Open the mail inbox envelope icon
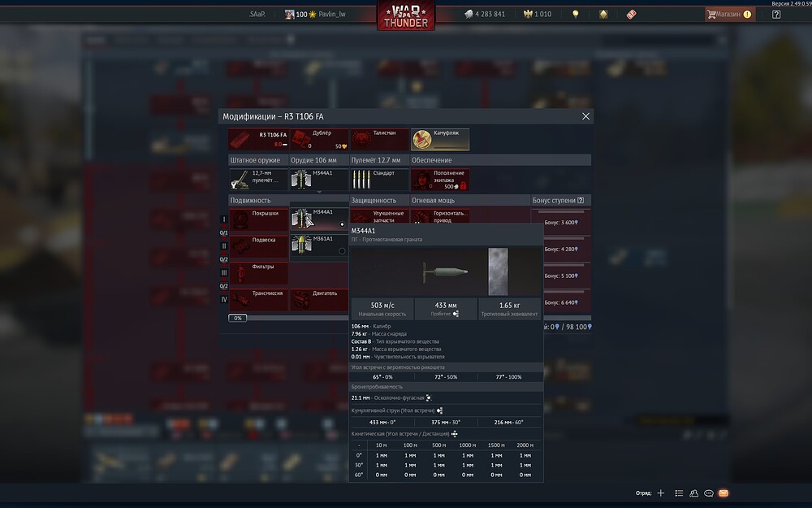This screenshot has height=508, width=812. point(723,493)
